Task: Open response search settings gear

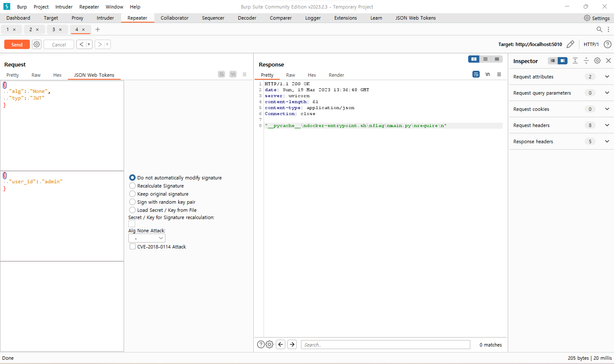Action: (x=269, y=345)
